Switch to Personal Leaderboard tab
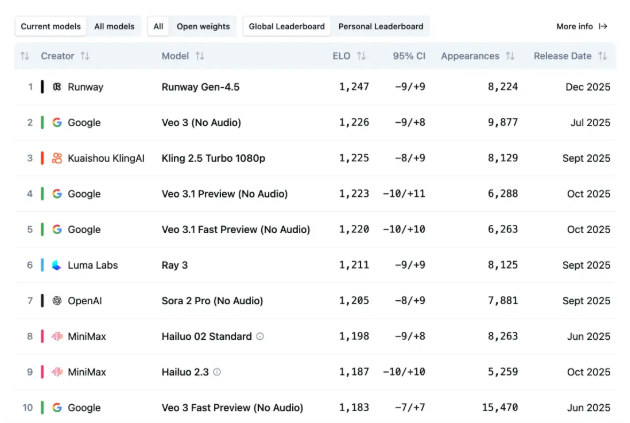This screenshot has width=630, height=423. point(380,26)
